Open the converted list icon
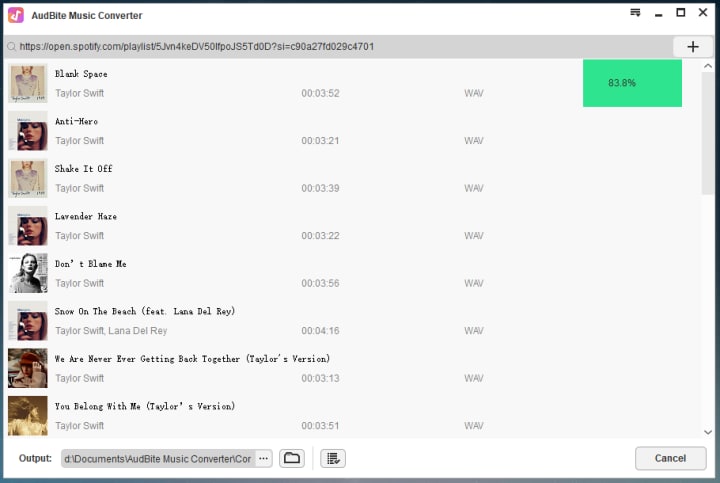720x483 pixels. [333, 458]
